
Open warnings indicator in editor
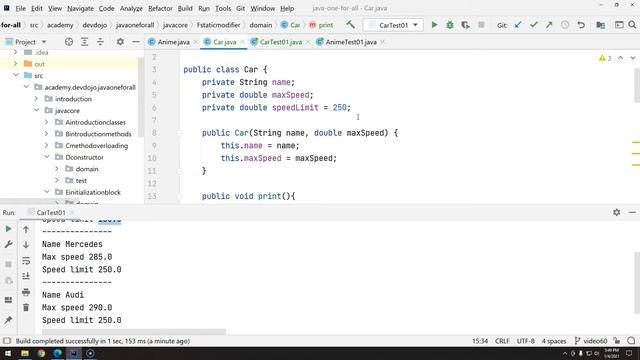pos(605,58)
